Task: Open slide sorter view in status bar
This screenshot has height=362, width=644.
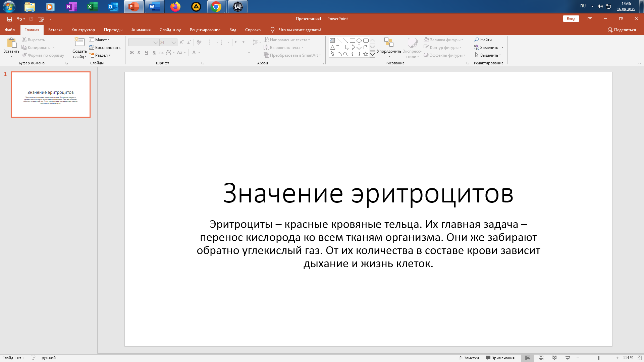Action: (541, 358)
